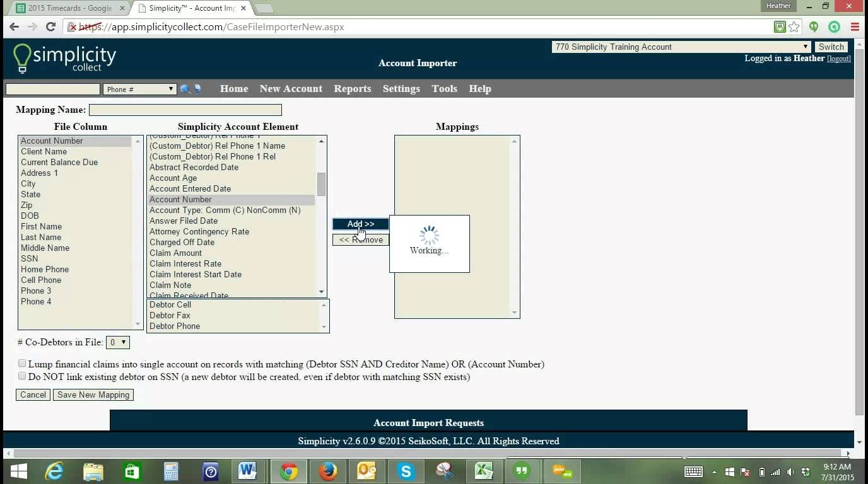The height and width of the screenshot is (484, 868).
Task: Click the magnifier search icon beside Phone #
Action: click(185, 89)
